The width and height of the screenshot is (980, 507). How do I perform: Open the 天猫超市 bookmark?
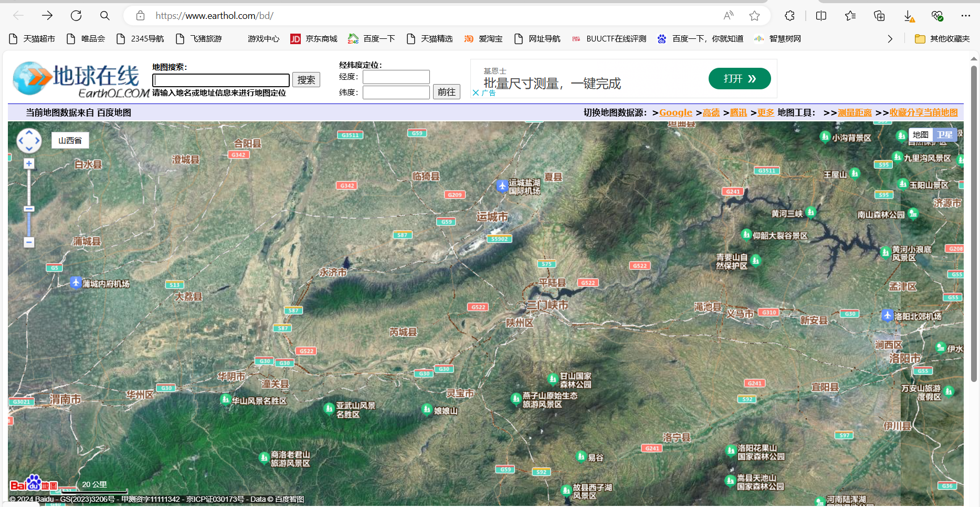click(x=32, y=39)
